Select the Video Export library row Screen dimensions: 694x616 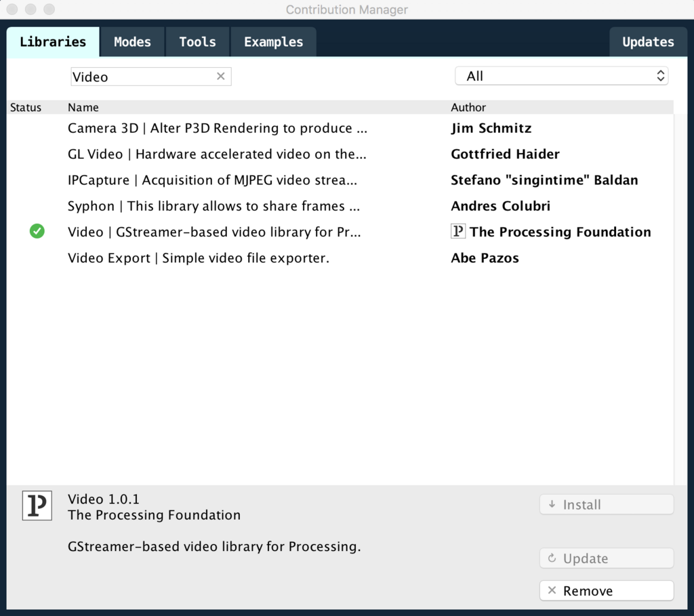[340, 258]
